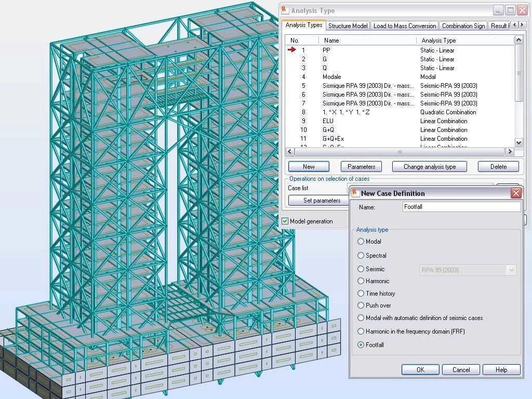Click the Name column header
Viewport: 532px width, 399px height.
tap(367, 41)
